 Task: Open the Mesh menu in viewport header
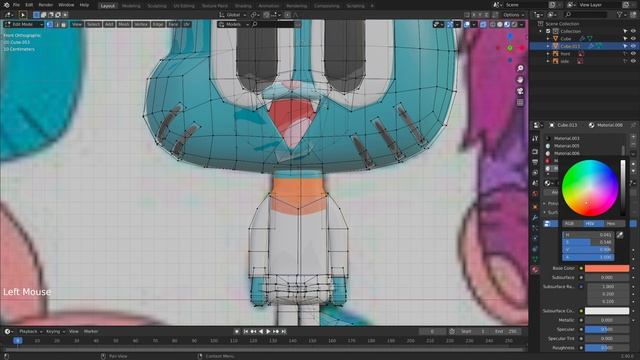tap(124, 24)
